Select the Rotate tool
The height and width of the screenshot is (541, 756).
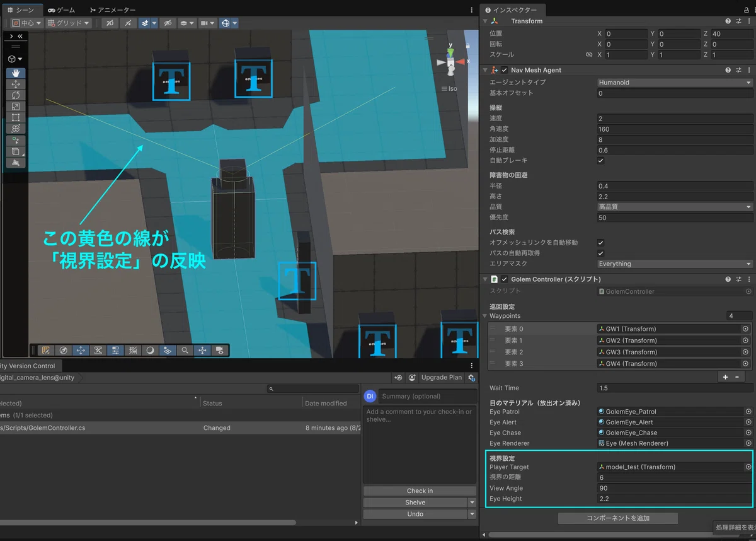16,95
